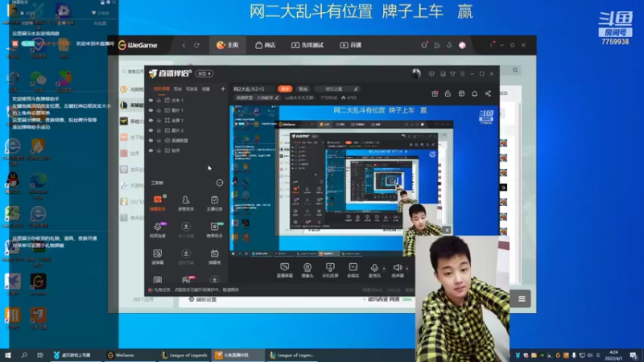This screenshot has height=362, width=644.
Task: Toggle visibility of layer 图片 1
Action: [151, 110]
